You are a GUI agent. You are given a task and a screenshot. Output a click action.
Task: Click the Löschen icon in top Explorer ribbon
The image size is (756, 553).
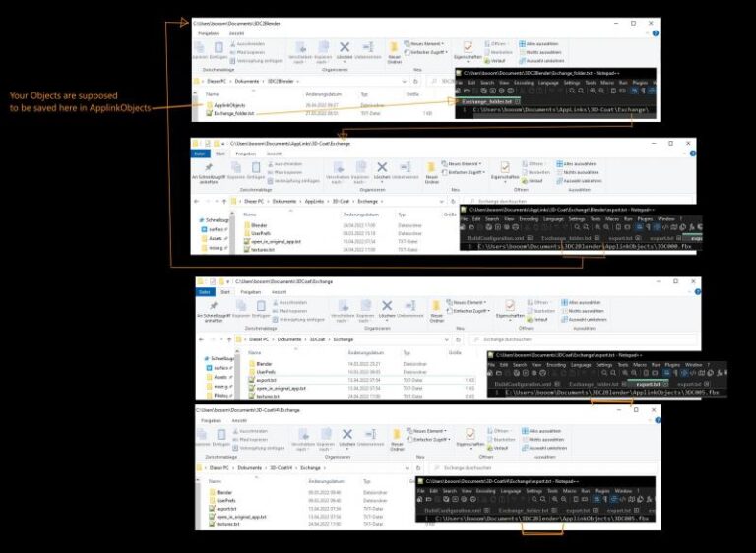(345, 48)
